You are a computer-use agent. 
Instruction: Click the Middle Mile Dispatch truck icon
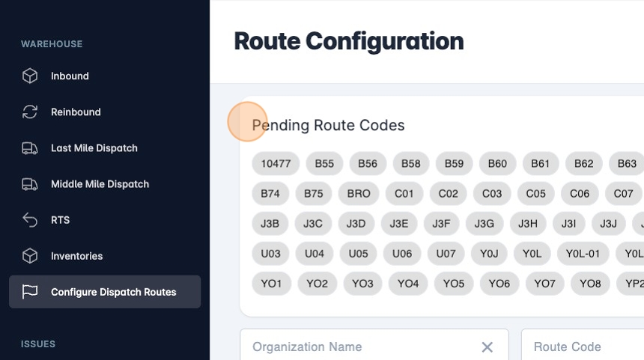click(30, 184)
